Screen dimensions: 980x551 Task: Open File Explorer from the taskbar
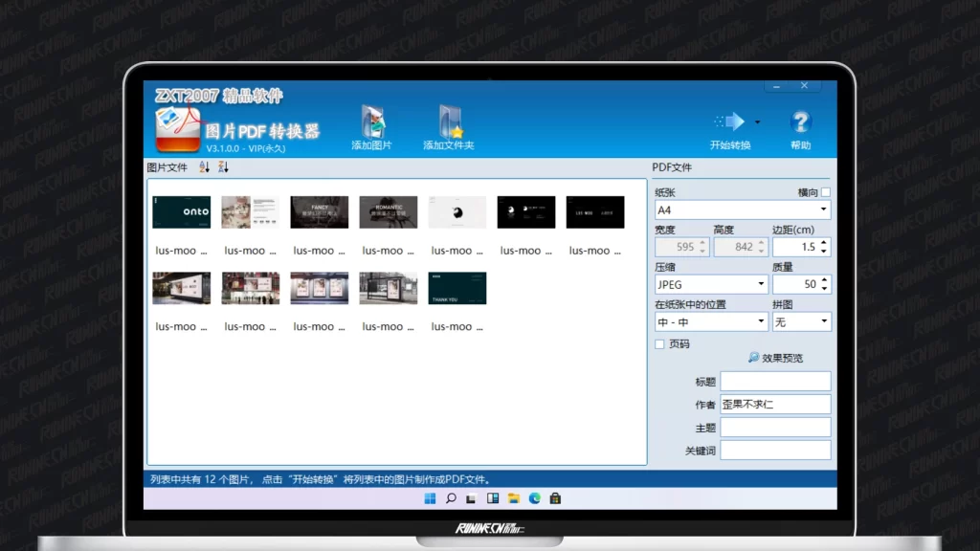514,498
